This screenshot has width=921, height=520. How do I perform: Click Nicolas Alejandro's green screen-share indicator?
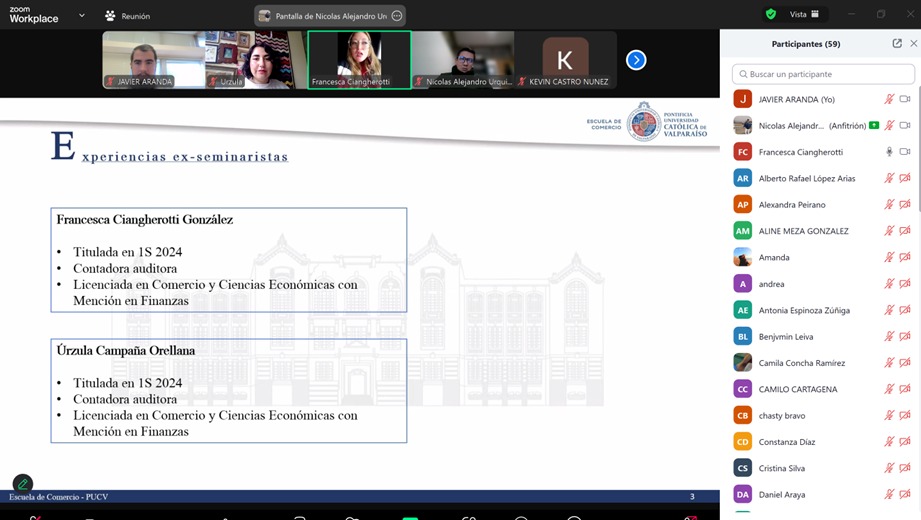tap(874, 126)
